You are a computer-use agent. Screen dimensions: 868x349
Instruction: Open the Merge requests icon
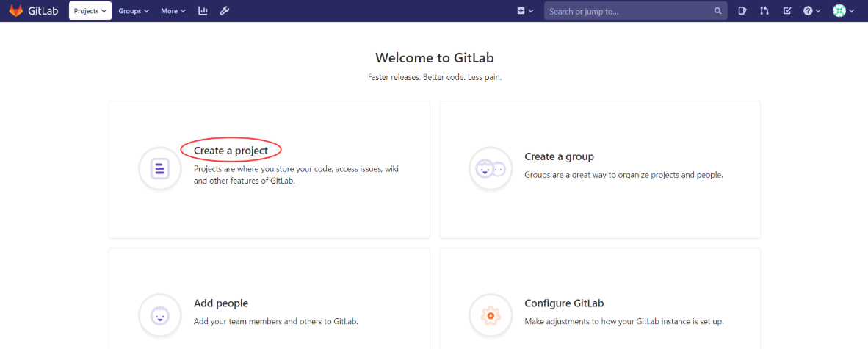[764, 10]
